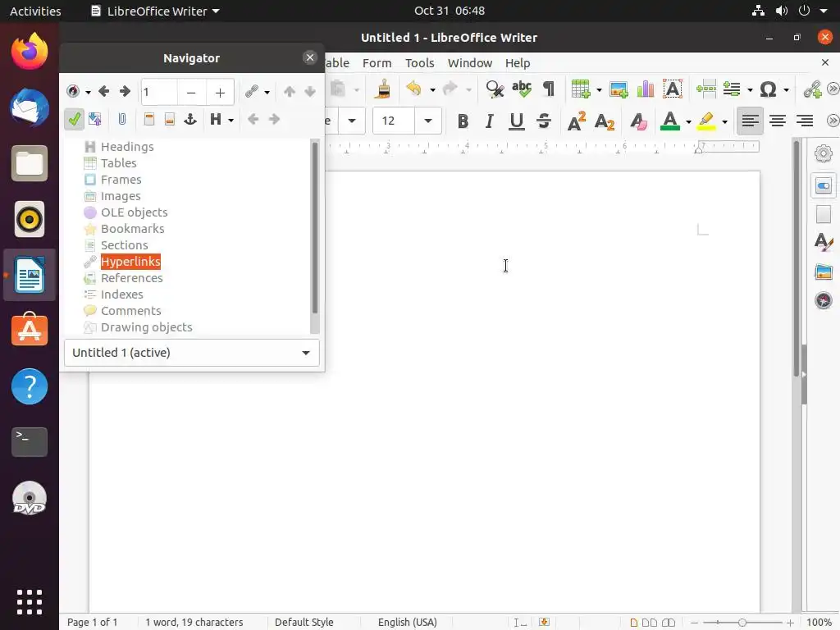Click the Insert Text Box icon
Image resolution: width=840 pixels, height=630 pixels.
pos(673,89)
